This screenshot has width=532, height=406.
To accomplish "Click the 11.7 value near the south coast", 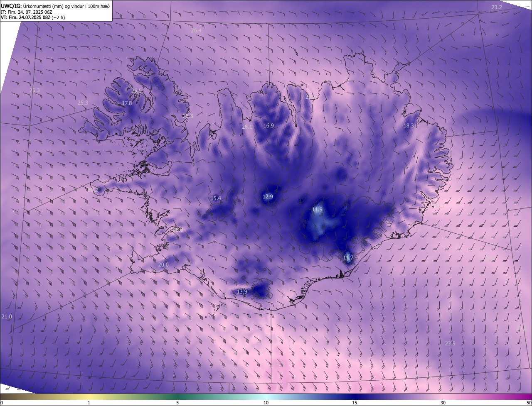I will point(348,258).
